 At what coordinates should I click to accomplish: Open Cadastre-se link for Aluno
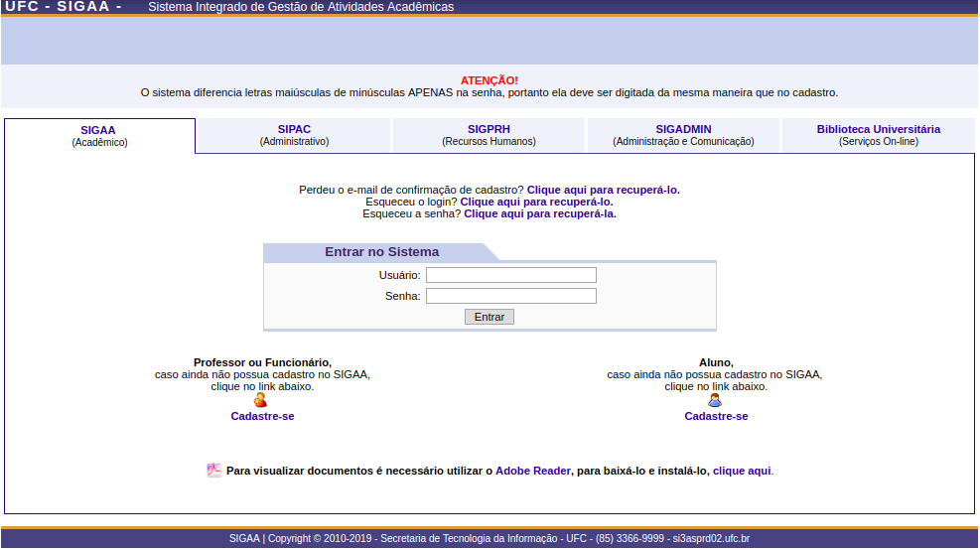click(716, 416)
